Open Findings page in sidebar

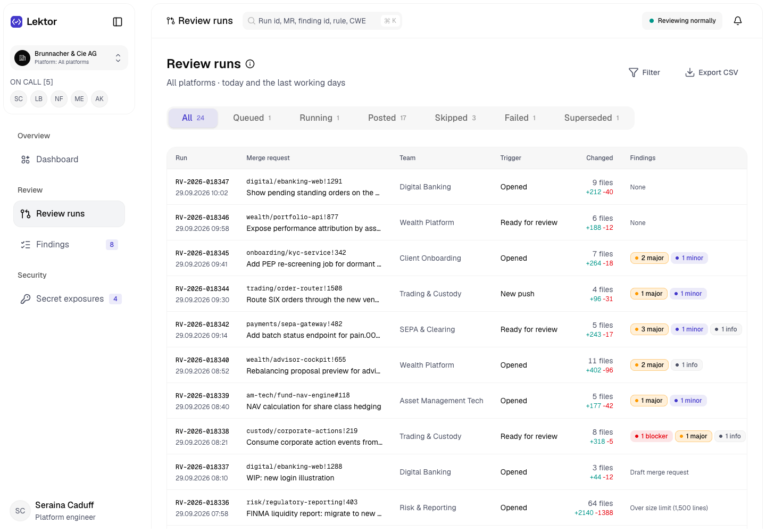(x=69, y=245)
